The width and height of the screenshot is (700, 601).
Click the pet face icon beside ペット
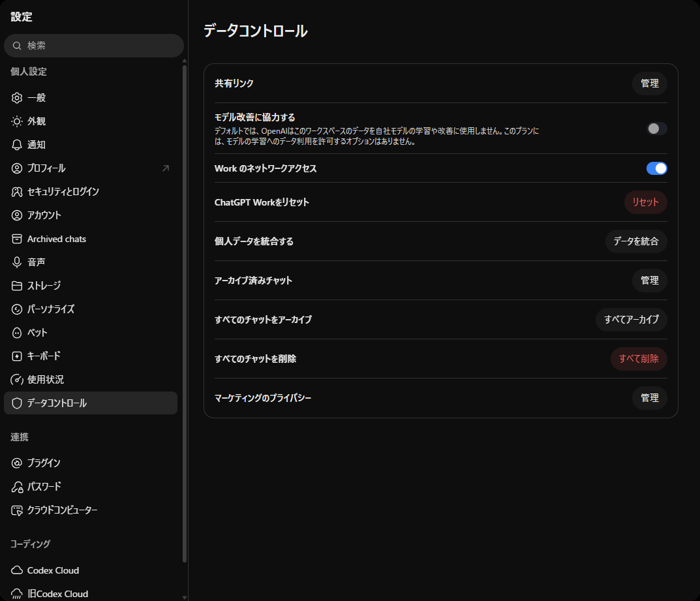pos(17,333)
